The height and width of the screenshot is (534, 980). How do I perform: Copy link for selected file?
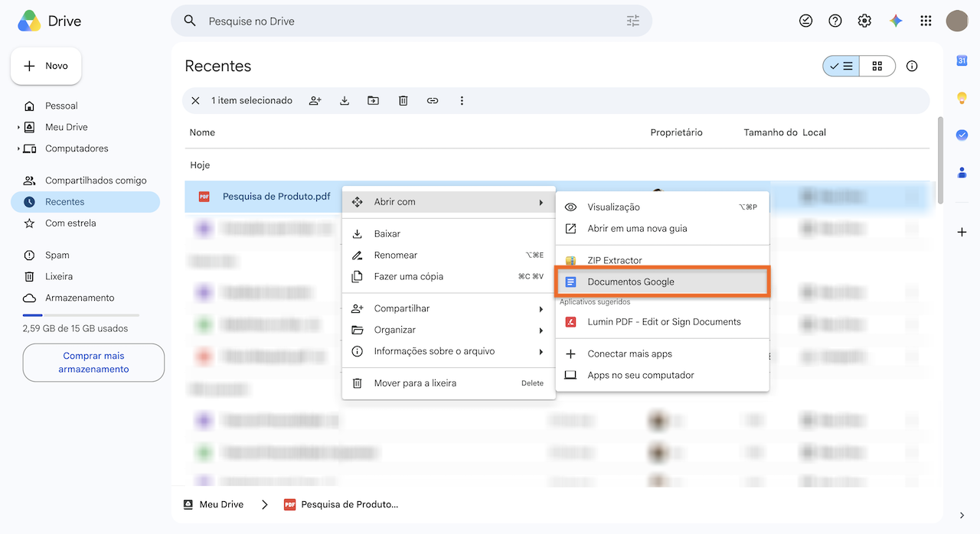coord(433,100)
